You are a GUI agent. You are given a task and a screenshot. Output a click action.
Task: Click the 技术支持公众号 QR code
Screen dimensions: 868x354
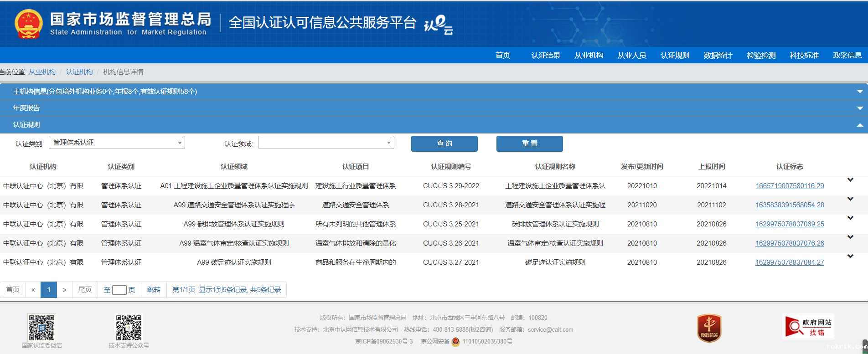point(129,327)
